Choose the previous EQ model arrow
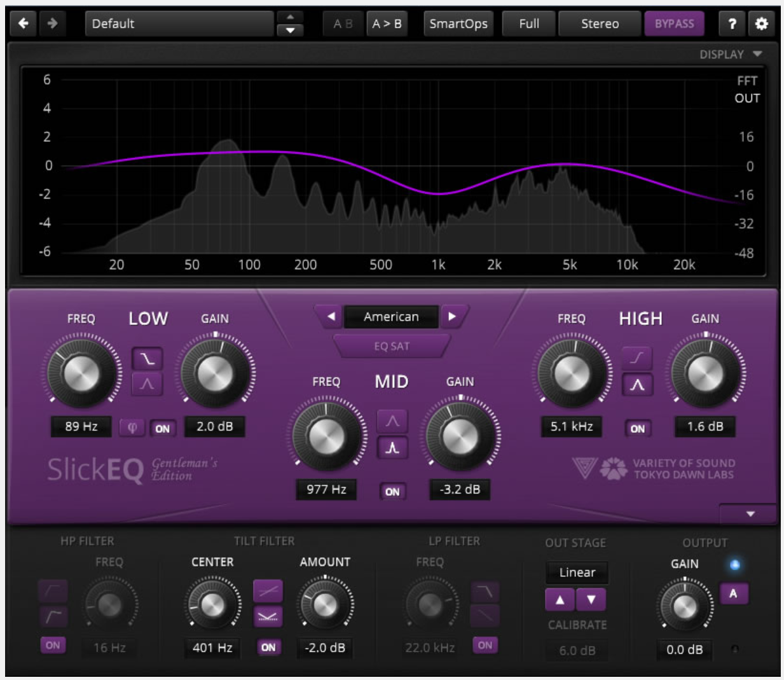 331,316
